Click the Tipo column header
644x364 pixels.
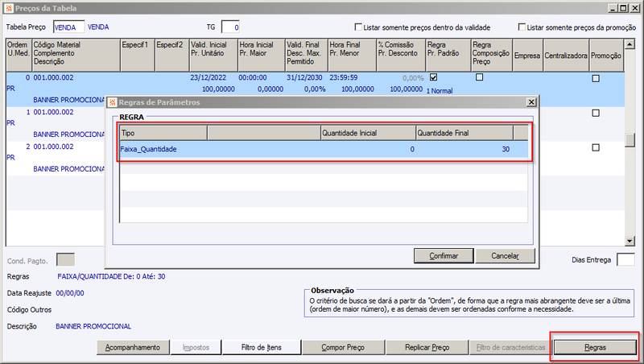(x=163, y=133)
